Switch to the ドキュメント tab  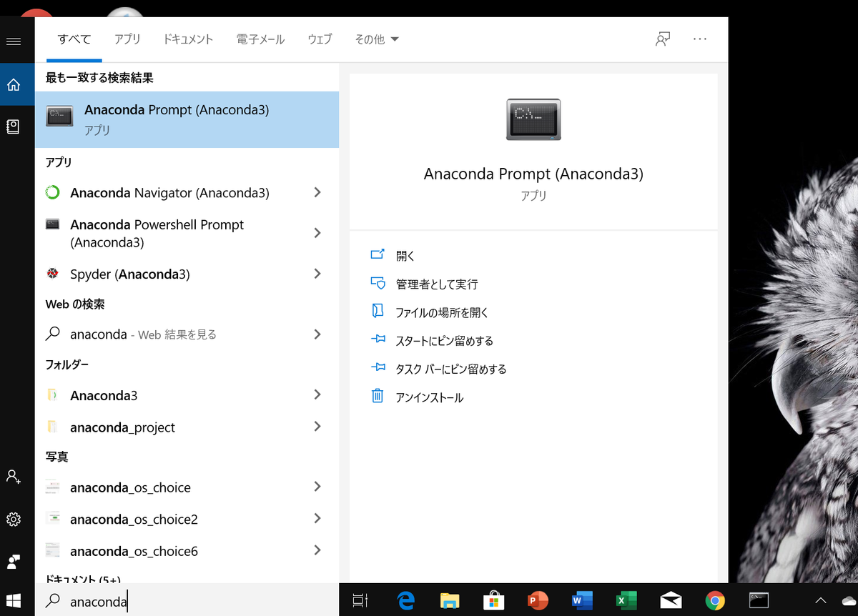188,40
